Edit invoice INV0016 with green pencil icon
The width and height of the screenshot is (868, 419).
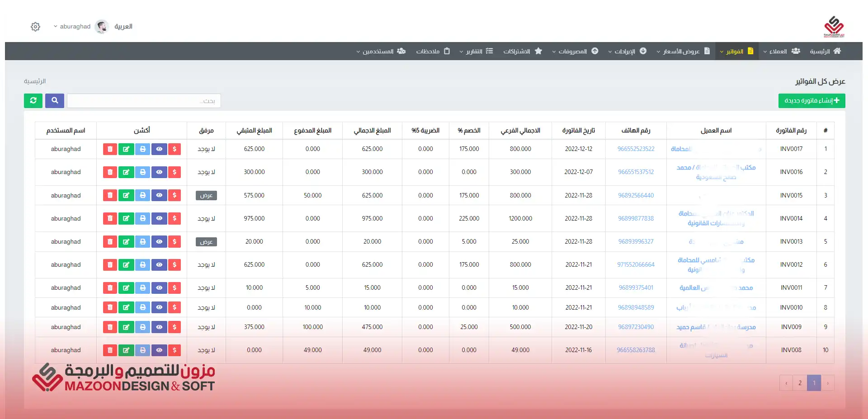point(126,172)
